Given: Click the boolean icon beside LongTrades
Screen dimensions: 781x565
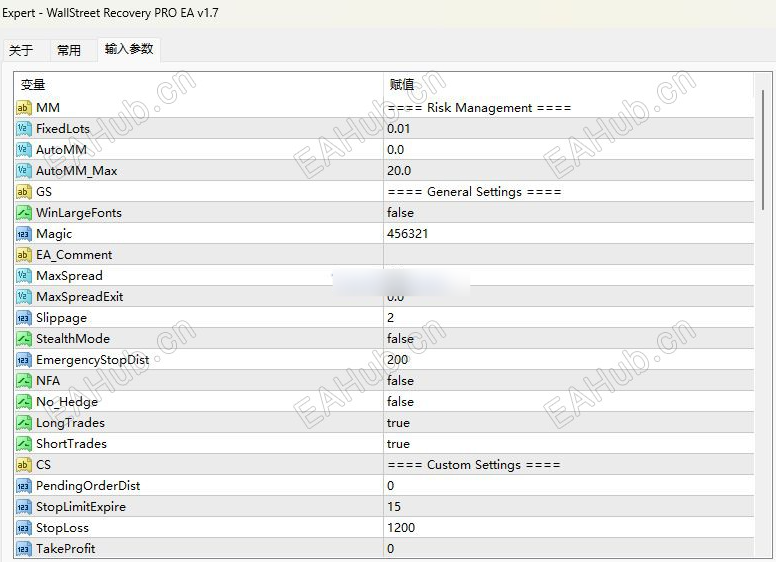Looking at the screenshot, I should [23, 423].
